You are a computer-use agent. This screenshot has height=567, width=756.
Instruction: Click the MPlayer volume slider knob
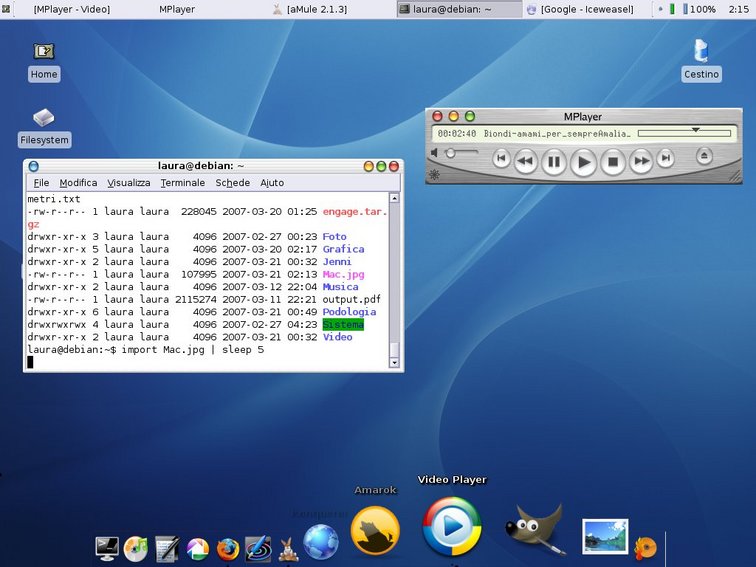coord(450,153)
